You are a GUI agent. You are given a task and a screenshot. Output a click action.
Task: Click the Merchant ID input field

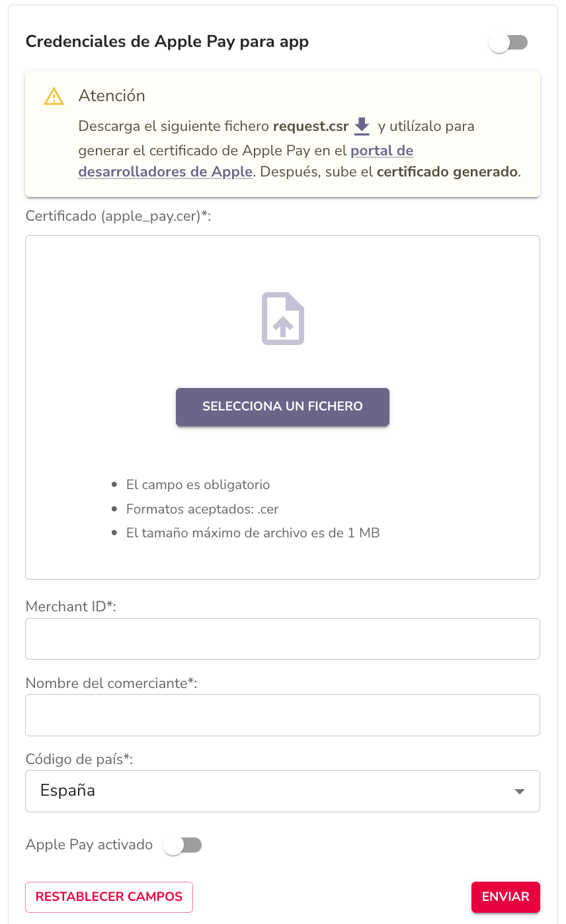282,638
